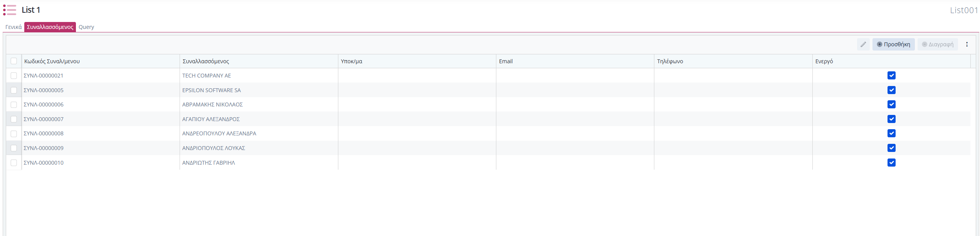
Task: Click the Διαγραφή delete button
Action: point(938,44)
